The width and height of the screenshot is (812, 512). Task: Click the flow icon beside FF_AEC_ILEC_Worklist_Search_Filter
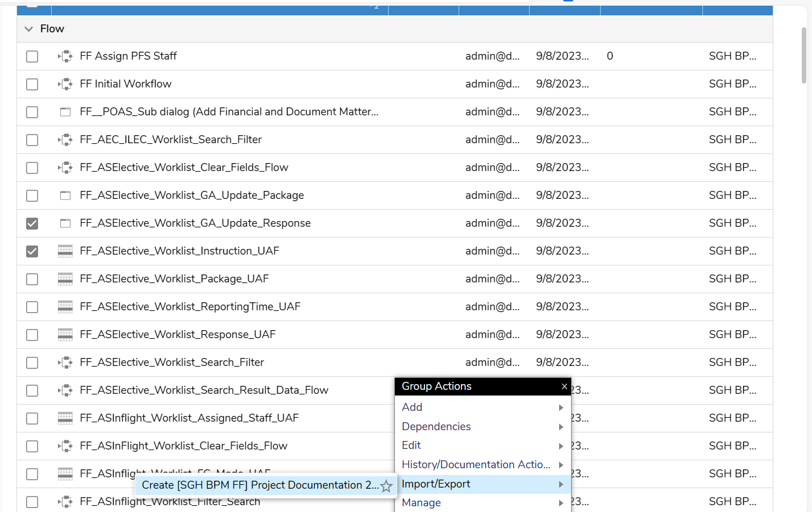[65, 140]
